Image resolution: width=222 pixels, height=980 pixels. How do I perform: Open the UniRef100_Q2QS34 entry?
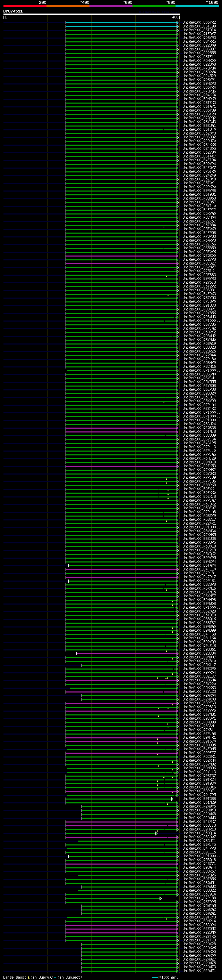pos(199,654)
